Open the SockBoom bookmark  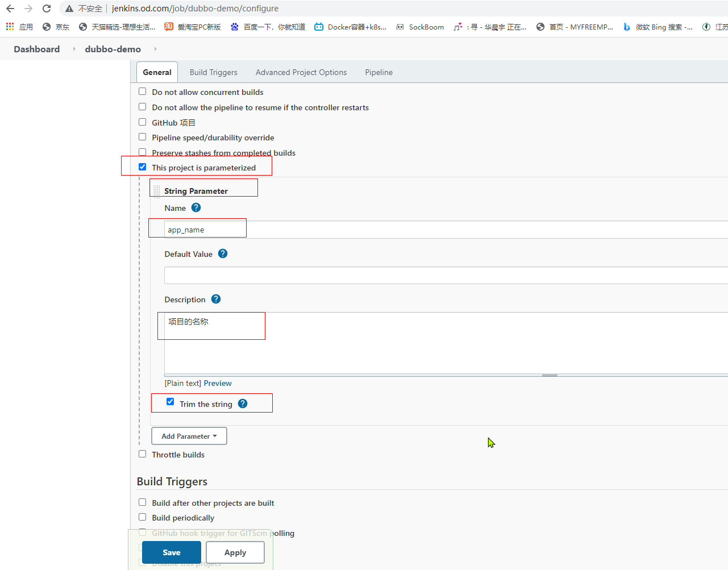click(x=419, y=27)
